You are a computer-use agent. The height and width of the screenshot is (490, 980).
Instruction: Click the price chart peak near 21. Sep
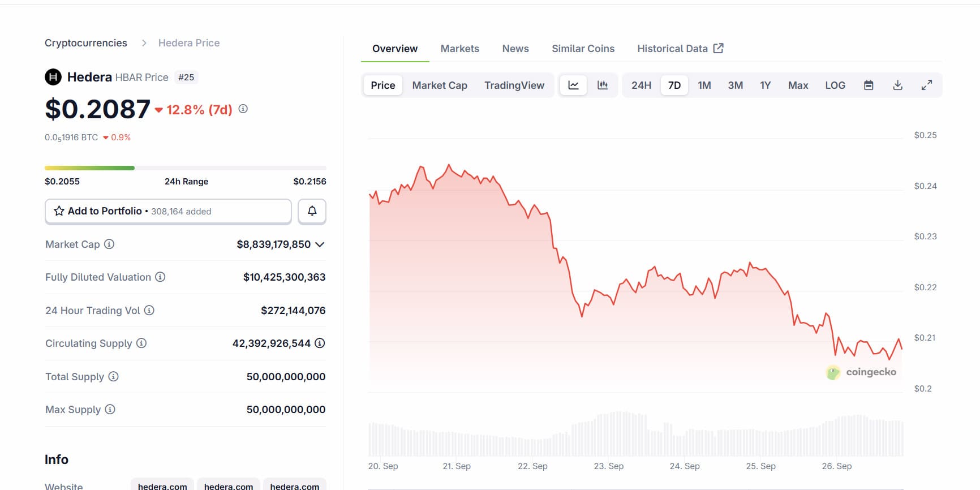click(x=449, y=165)
